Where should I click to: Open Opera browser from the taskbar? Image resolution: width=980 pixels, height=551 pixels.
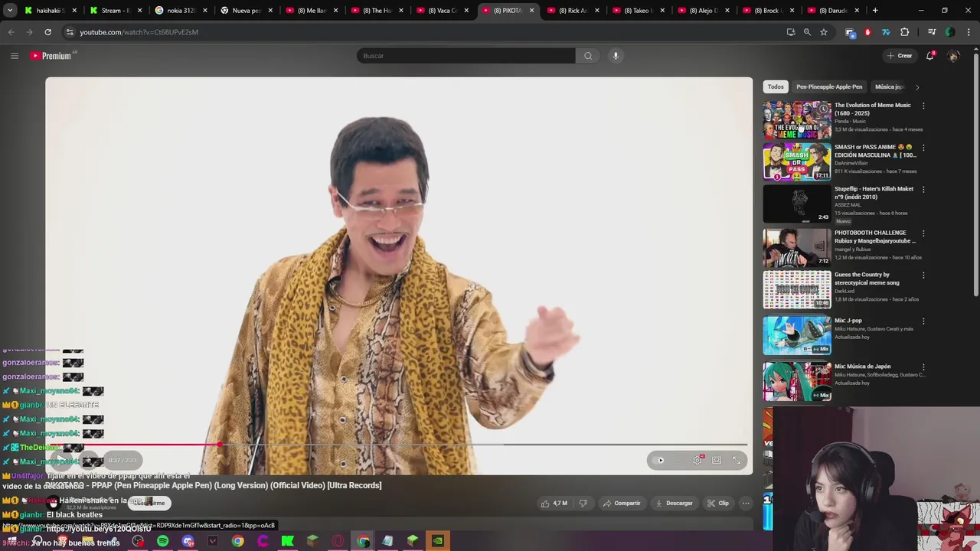pos(338,541)
